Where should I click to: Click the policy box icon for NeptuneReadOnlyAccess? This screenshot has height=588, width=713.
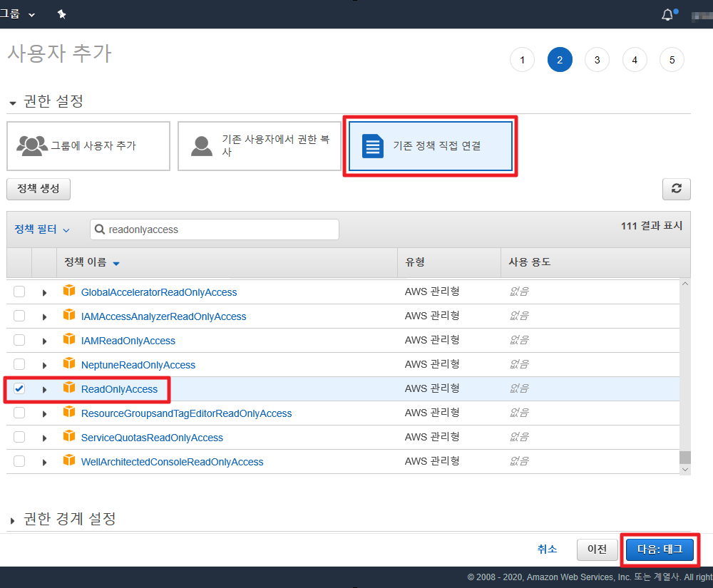(69, 363)
